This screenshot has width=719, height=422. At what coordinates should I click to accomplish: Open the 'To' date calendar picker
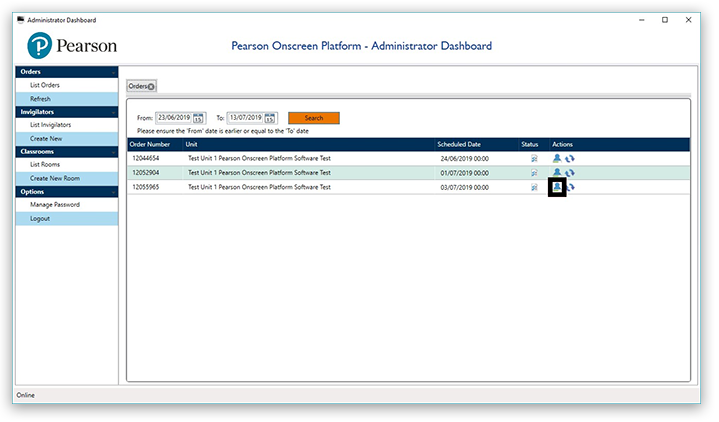(x=271, y=118)
